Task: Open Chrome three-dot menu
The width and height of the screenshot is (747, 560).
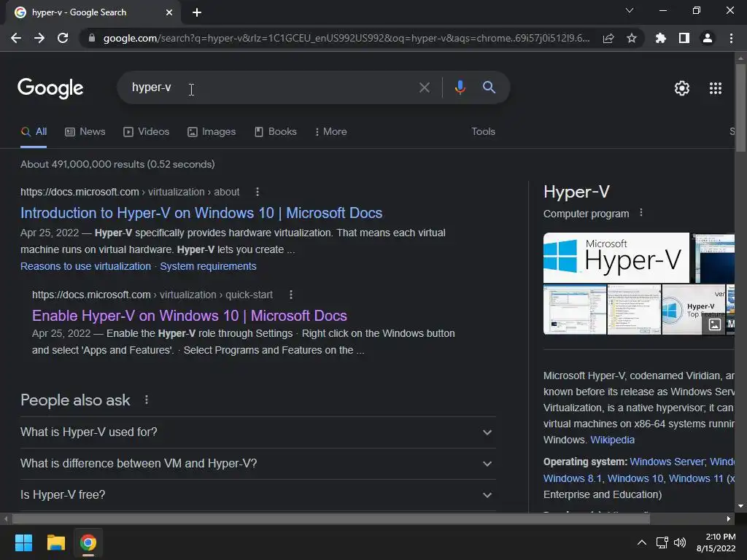Action: [731, 38]
